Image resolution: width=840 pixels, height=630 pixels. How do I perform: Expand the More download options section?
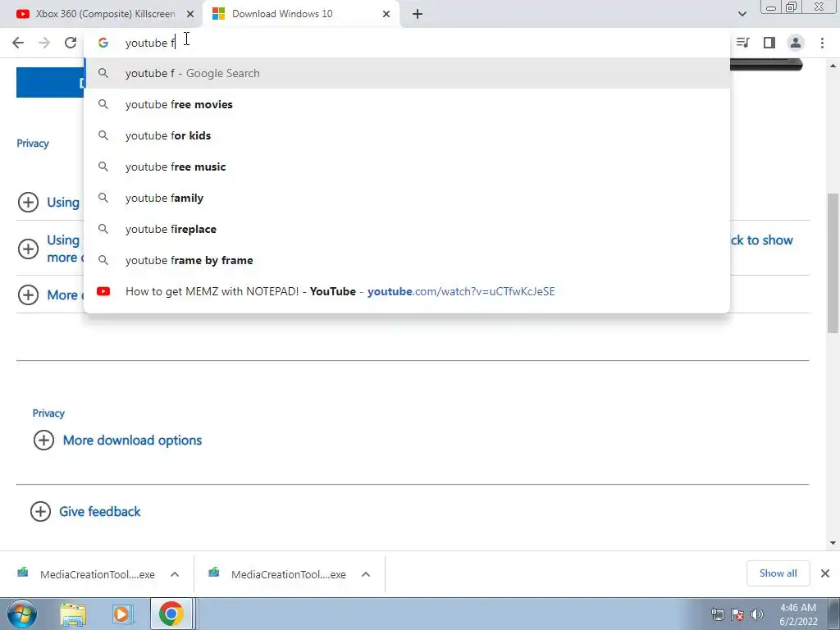[44, 441]
